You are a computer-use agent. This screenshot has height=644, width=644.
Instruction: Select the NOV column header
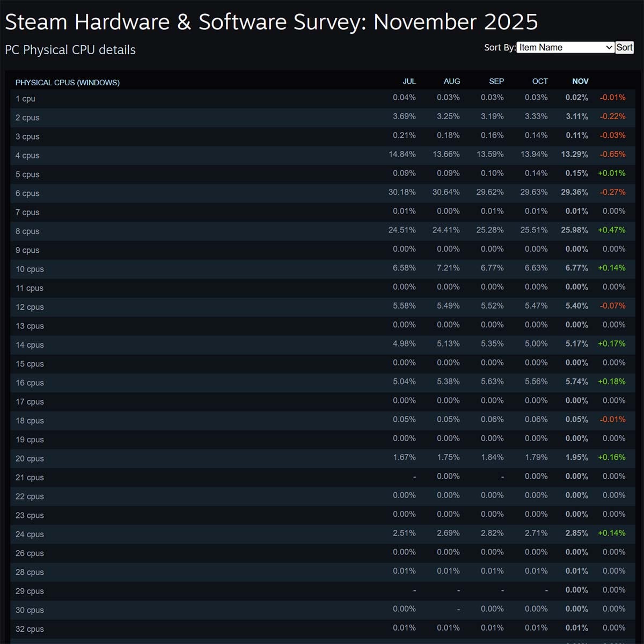(580, 81)
